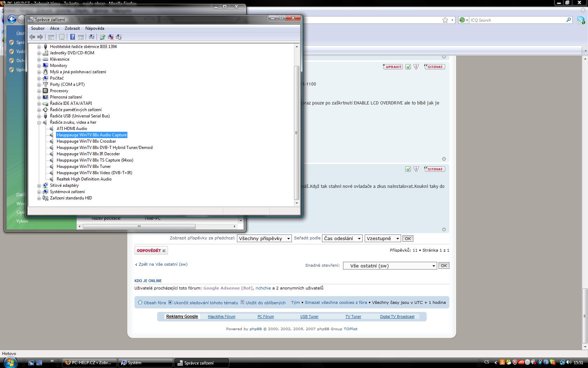Open the Vzestupně order dropdown
This screenshot has width=588, height=368.
coord(383,238)
